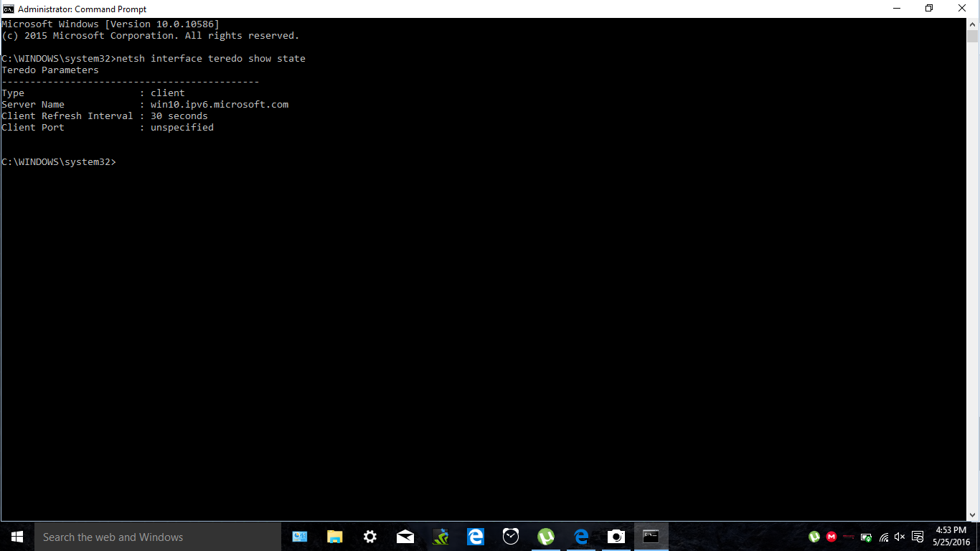The height and width of the screenshot is (551, 980).
Task: Select the active Command Prompt taskbar button
Action: pos(651,537)
